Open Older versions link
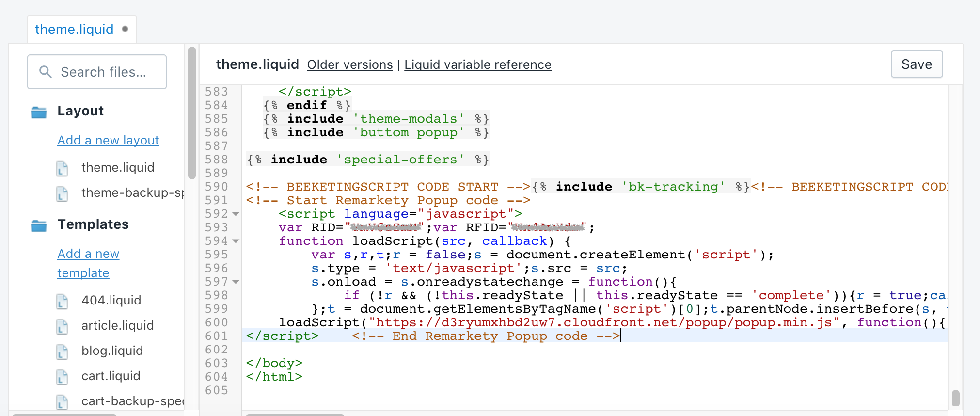The width and height of the screenshot is (980, 416). (350, 64)
